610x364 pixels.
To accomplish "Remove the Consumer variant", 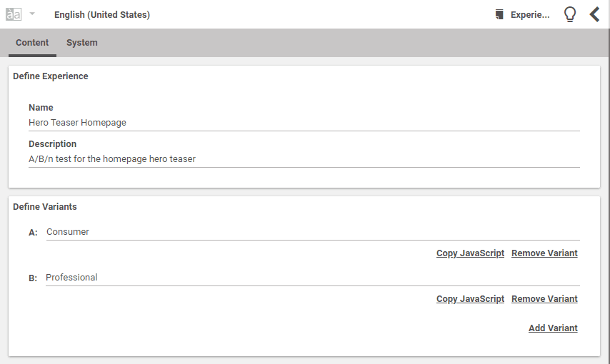I will [x=544, y=253].
